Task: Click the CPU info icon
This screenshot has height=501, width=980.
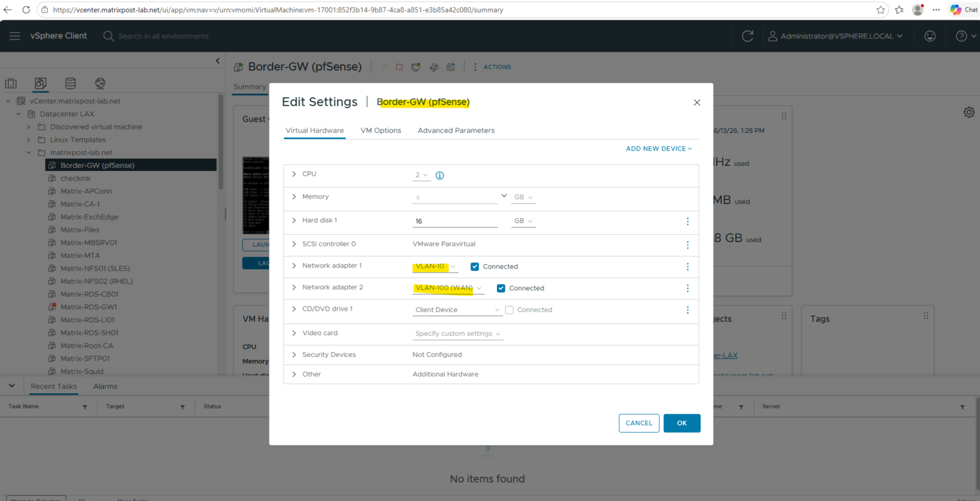Action: pyautogui.click(x=440, y=176)
